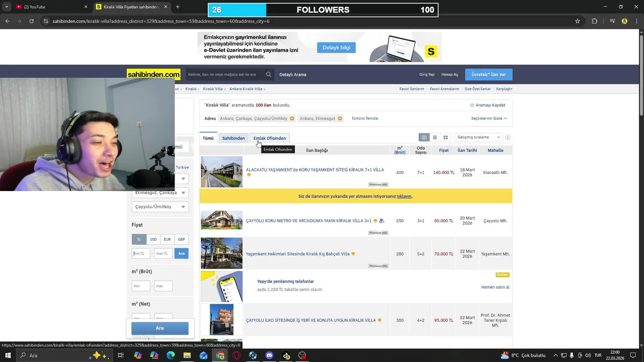Screen dimensions: 644x362
Task: Click the min TL price input field
Action: coord(141,253)
